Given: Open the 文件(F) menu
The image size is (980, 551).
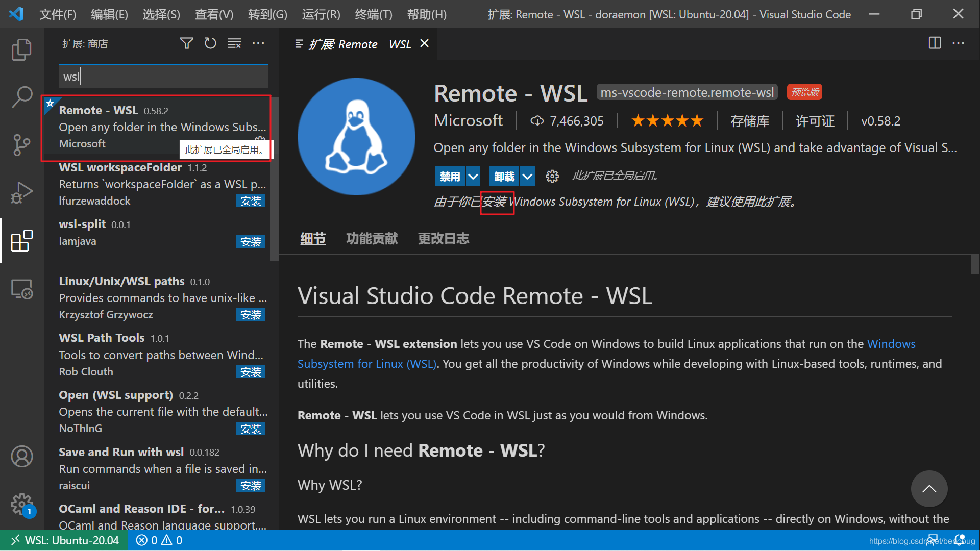Looking at the screenshot, I should pos(58,14).
